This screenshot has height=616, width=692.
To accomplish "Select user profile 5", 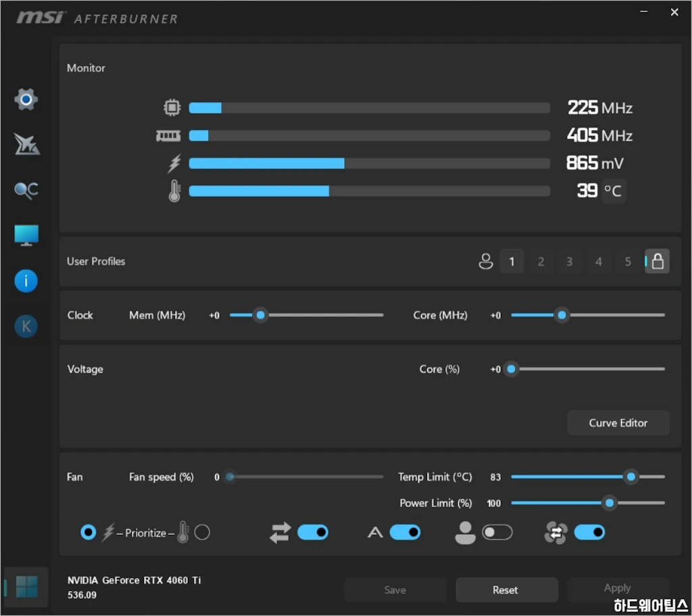I will (x=628, y=262).
